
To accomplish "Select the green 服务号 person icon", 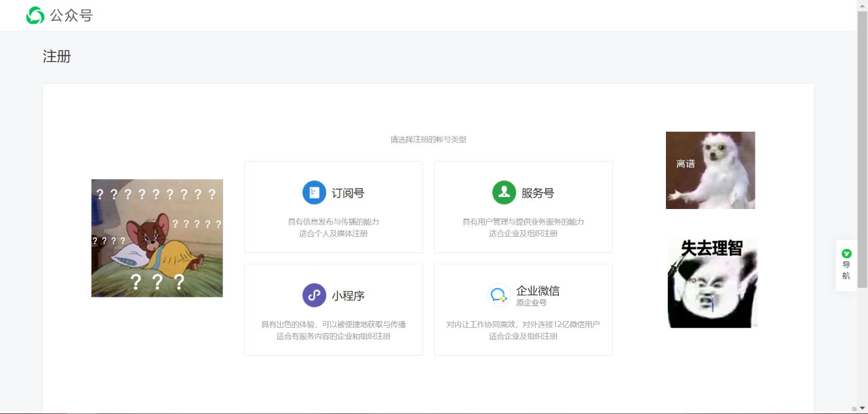I will [504, 192].
